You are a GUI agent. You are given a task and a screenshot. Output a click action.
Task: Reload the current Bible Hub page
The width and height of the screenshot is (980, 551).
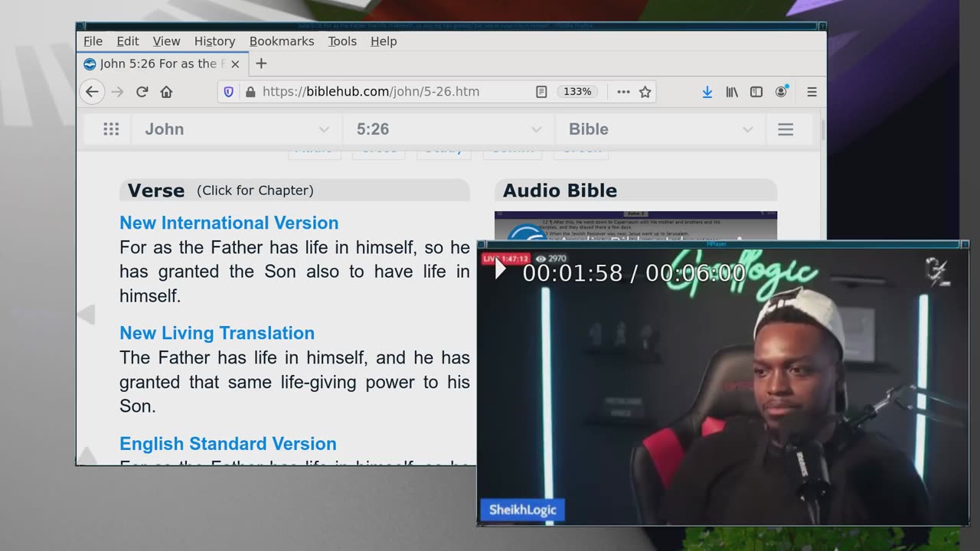142,92
